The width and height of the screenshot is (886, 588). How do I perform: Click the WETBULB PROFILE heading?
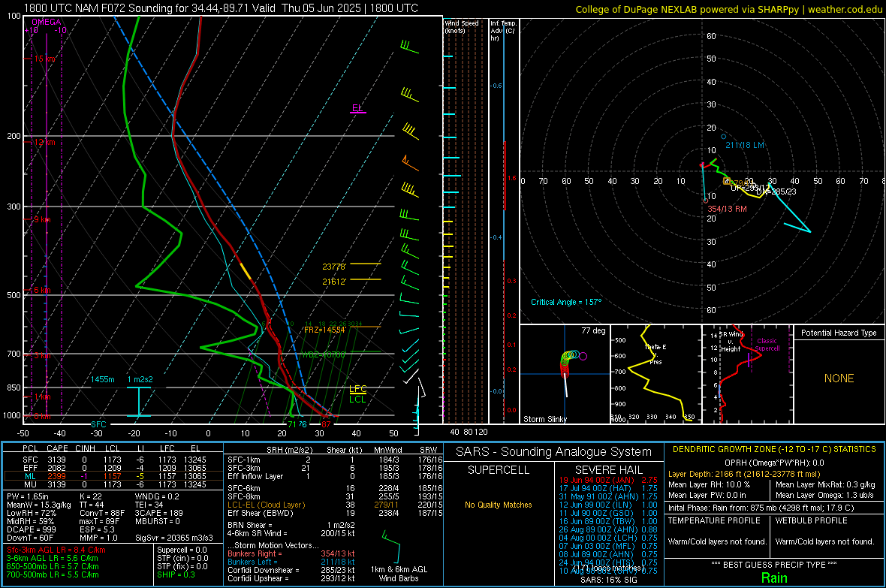coord(812,520)
